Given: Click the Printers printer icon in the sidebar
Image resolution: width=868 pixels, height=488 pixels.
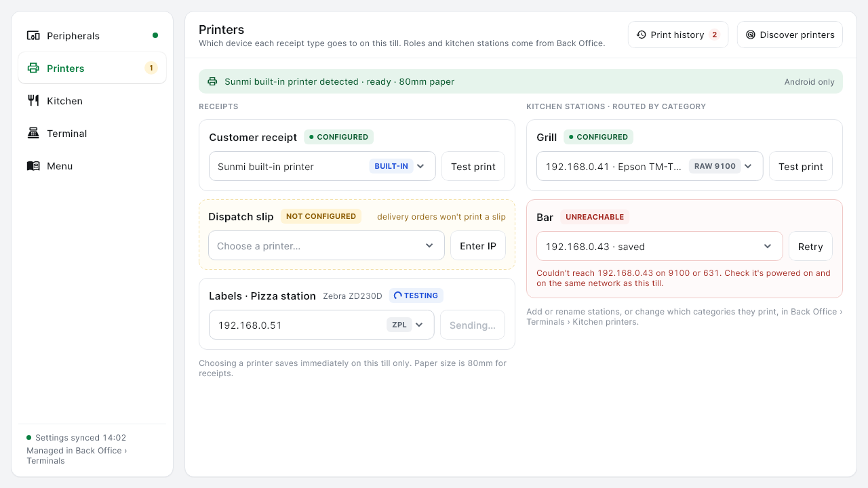Looking at the screenshot, I should click(33, 68).
